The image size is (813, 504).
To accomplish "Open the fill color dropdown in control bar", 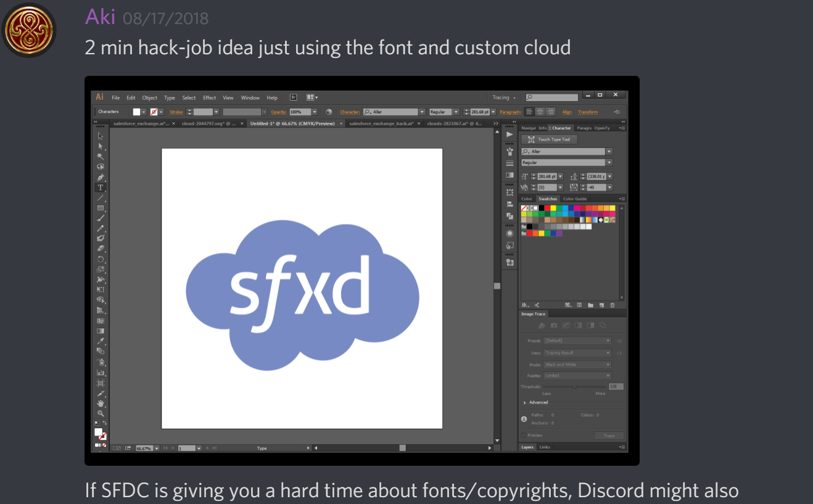I will [x=144, y=112].
